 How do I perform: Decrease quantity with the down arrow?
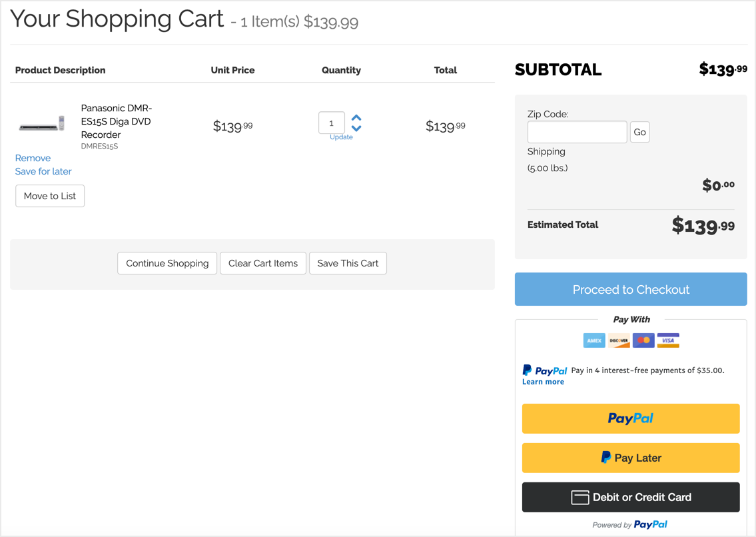pyautogui.click(x=356, y=127)
